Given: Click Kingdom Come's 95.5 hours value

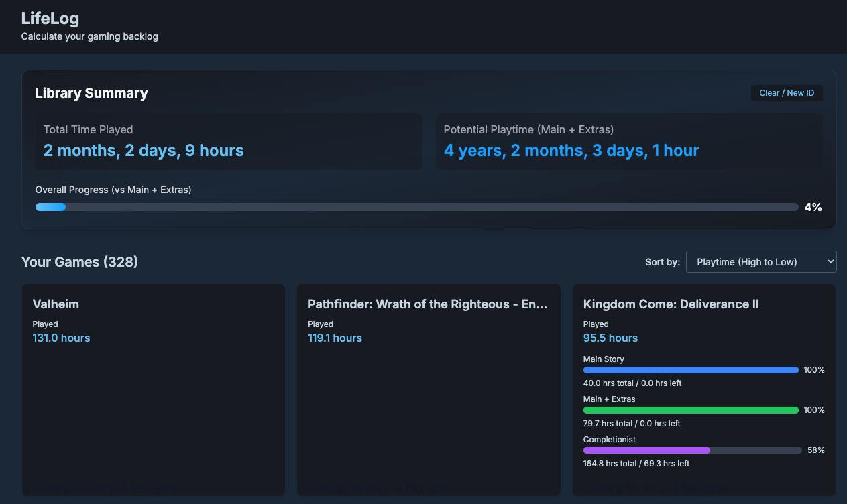Looking at the screenshot, I should click(x=610, y=338).
